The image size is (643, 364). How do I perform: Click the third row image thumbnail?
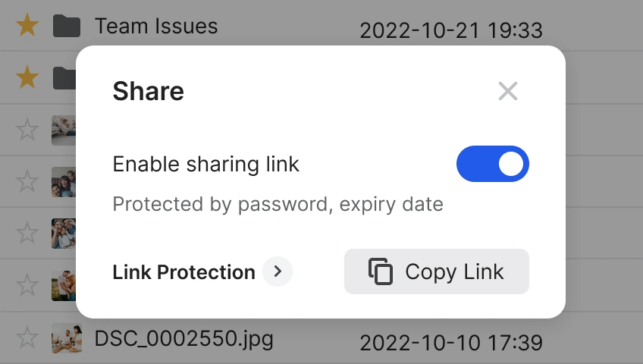[63, 130]
